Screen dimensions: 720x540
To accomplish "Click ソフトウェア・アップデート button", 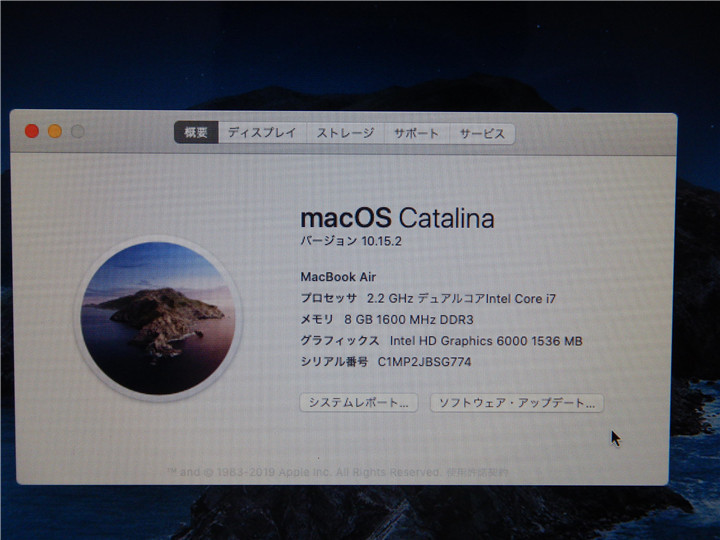I will (x=517, y=403).
